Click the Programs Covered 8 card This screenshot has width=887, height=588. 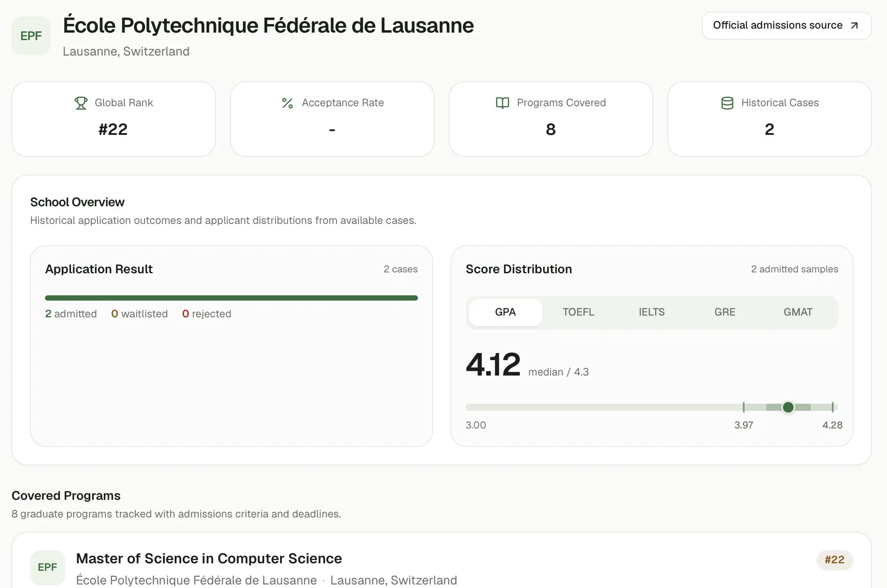point(551,119)
